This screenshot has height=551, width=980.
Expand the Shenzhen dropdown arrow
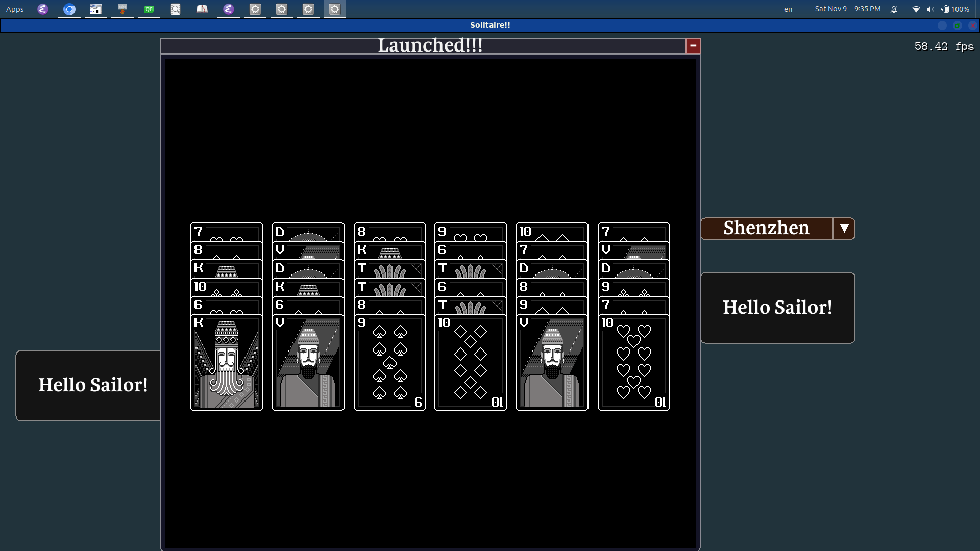(x=844, y=229)
